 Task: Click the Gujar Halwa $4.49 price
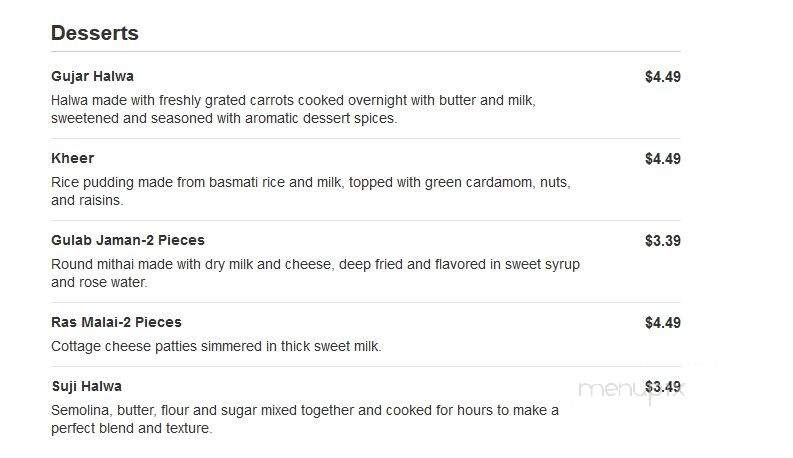coord(663,77)
